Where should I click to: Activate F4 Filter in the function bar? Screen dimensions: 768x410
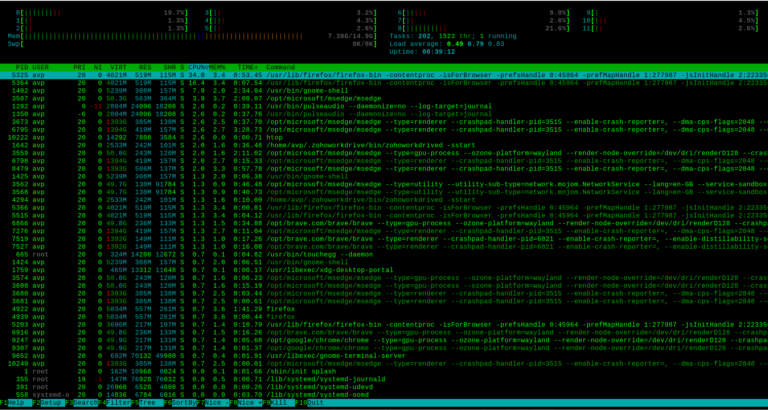pos(114,403)
